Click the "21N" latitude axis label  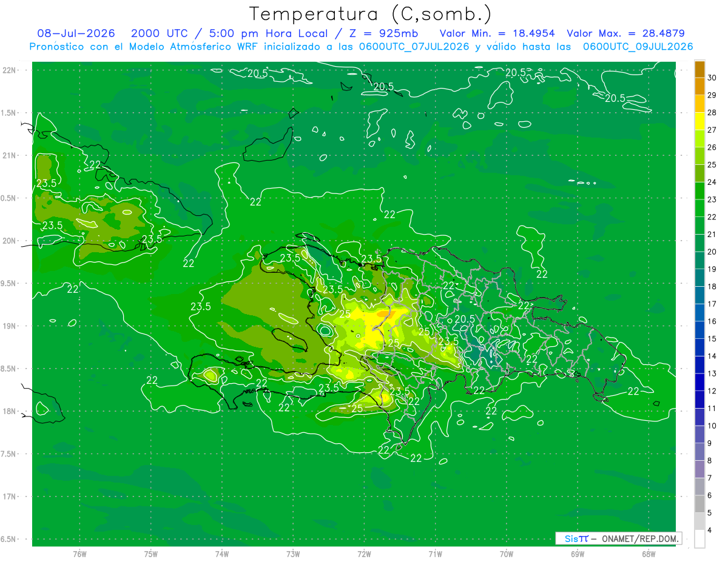[9, 155]
